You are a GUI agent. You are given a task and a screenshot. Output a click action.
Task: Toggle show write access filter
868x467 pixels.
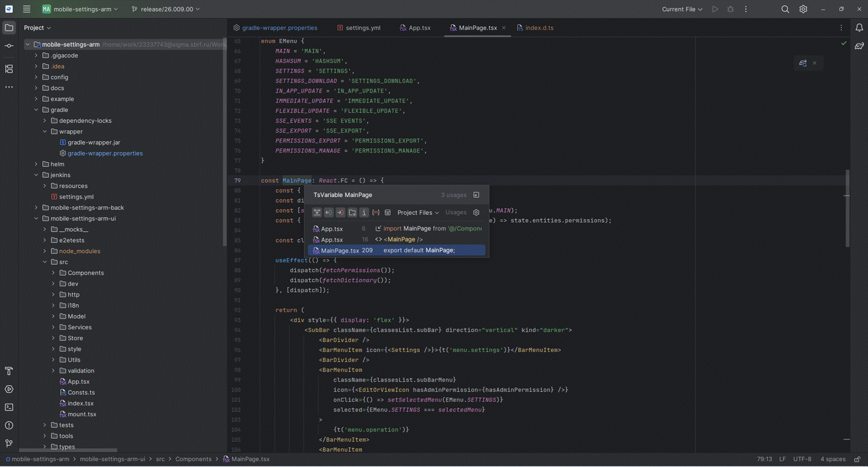[x=340, y=212]
